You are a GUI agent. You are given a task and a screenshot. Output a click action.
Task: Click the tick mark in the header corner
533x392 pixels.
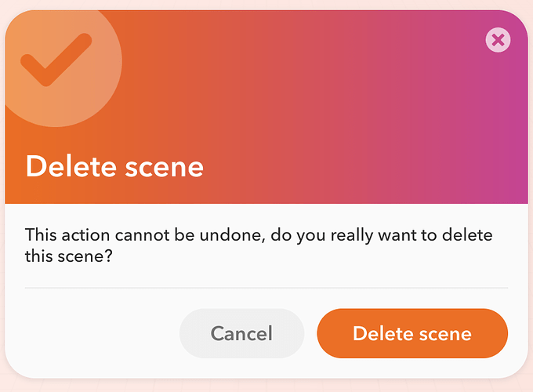coord(56,60)
